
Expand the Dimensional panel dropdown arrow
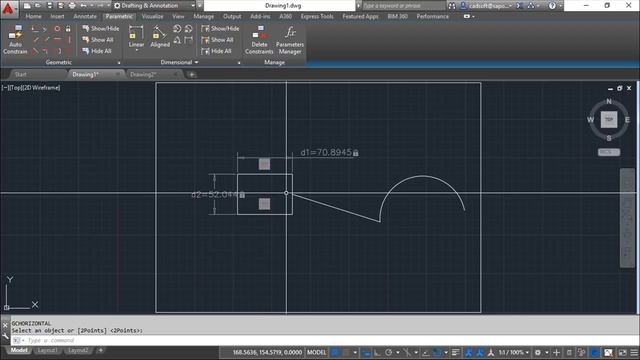(x=196, y=62)
